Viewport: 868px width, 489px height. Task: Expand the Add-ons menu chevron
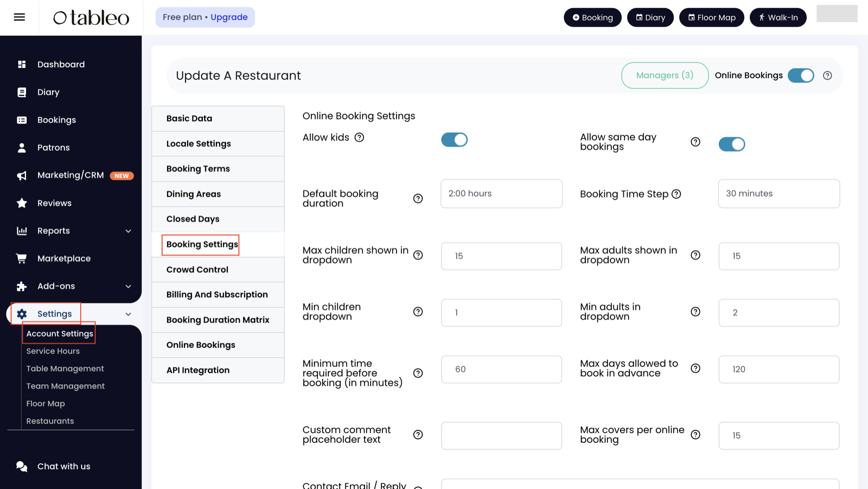point(129,286)
